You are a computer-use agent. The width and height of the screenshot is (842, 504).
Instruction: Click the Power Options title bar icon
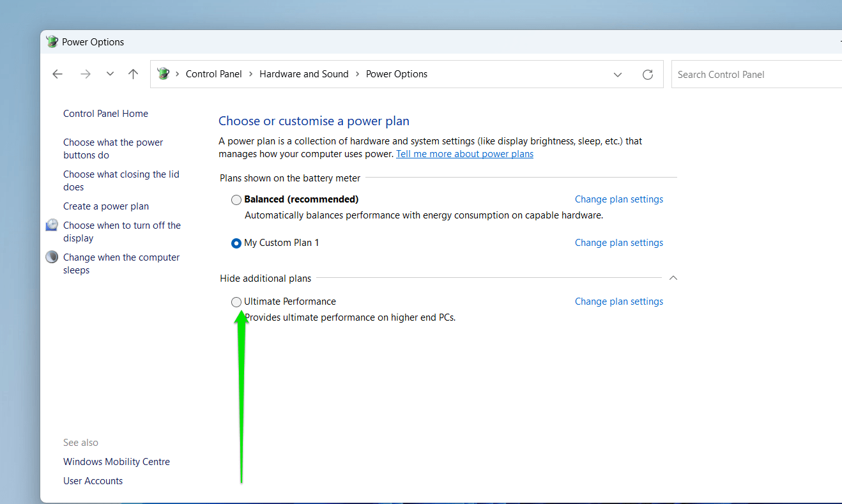coord(52,42)
